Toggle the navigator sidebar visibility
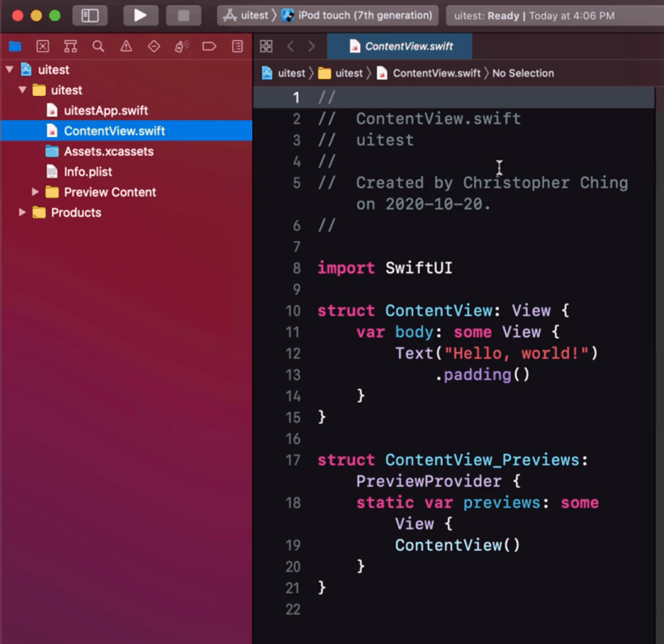Image resolution: width=664 pixels, height=644 pixels. click(x=90, y=15)
